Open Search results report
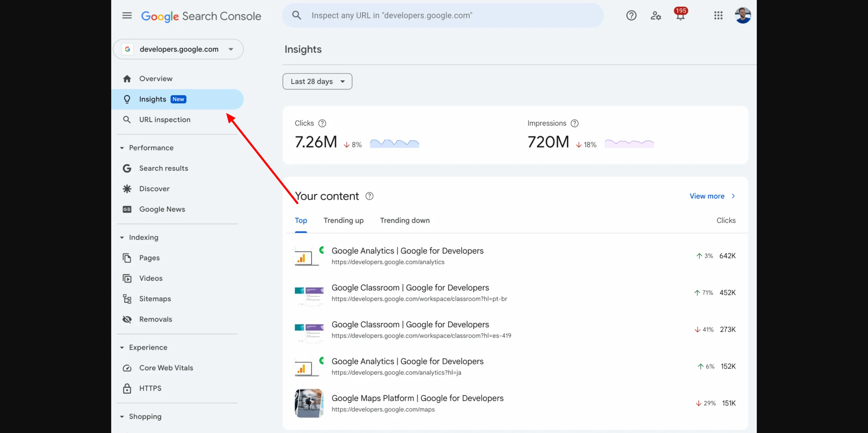 pyautogui.click(x=177, y=169)
